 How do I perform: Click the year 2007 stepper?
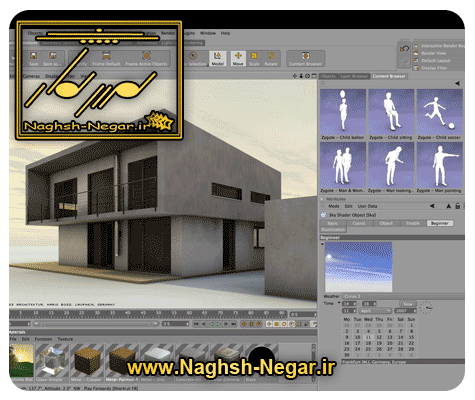click(x=415, y=311)
